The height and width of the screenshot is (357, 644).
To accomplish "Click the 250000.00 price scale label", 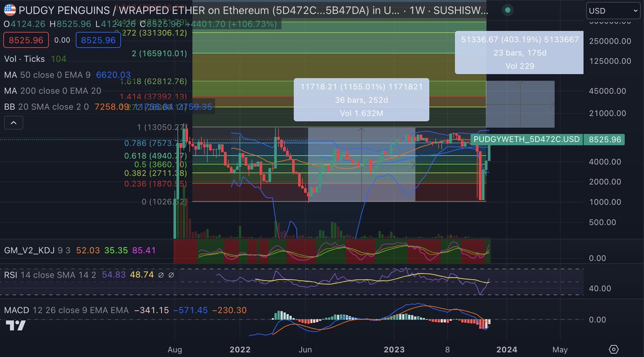I will tap(609, 41).
